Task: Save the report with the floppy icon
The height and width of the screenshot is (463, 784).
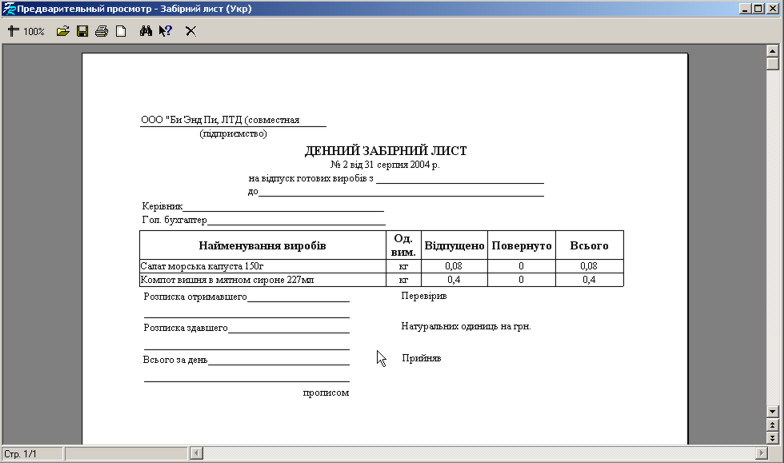Action: pyautogui.click(x=82, y=31)
